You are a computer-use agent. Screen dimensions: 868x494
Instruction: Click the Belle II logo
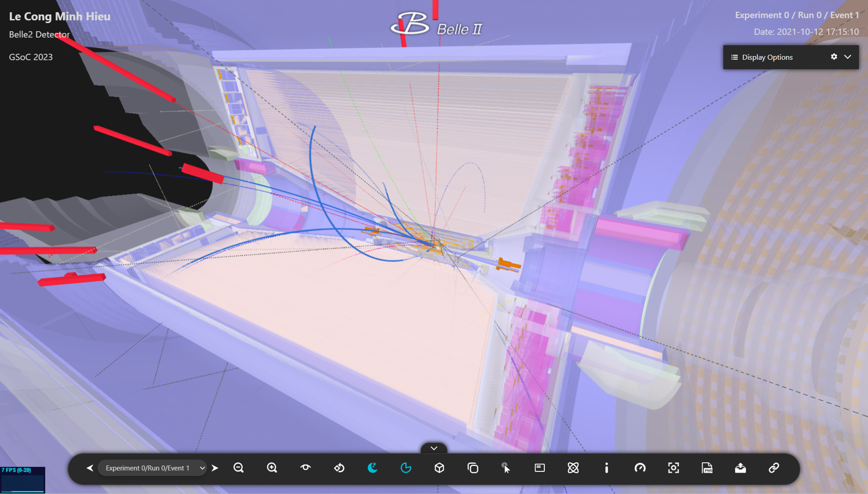click(436, 24)
